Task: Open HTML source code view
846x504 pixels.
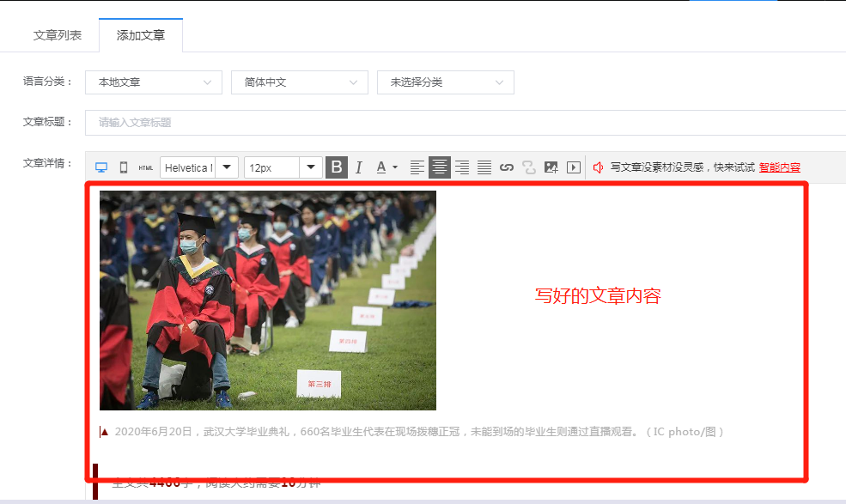Action: pos(146,167)
